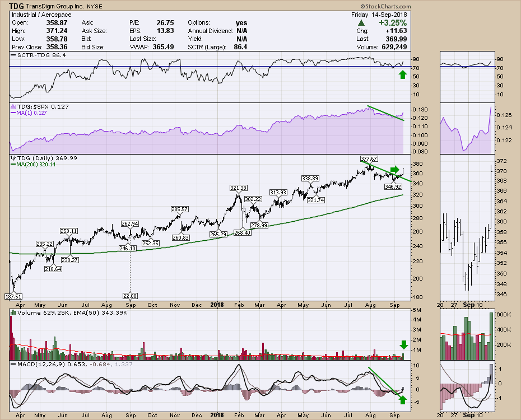Click the 253.11 price label

click(x=69, y=231)
